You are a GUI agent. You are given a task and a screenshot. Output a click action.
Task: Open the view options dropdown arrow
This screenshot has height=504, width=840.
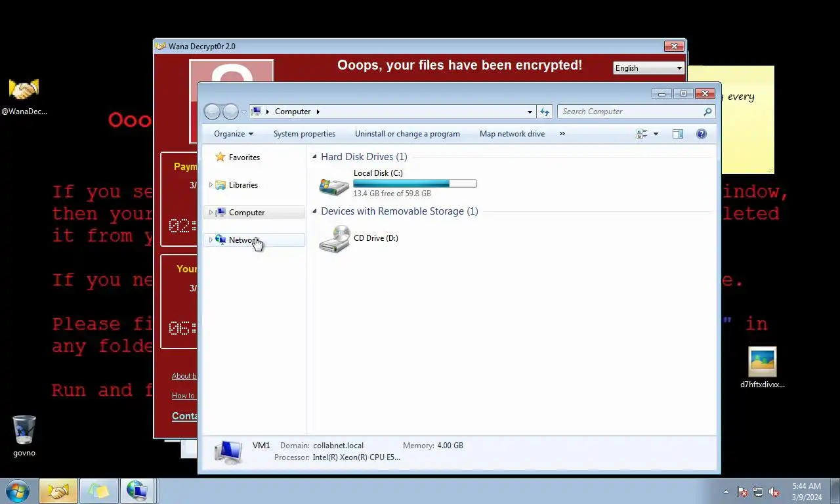[656, 134]
